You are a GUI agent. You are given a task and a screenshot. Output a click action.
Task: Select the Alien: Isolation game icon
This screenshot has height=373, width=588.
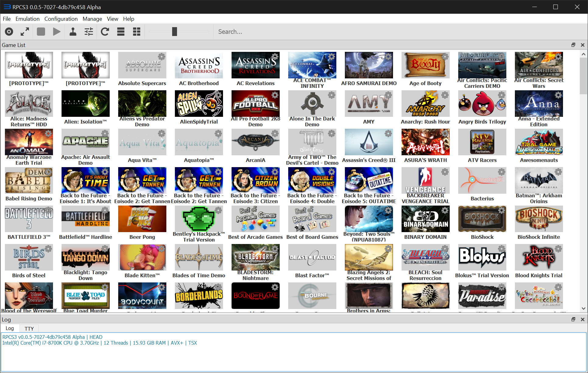86,103
